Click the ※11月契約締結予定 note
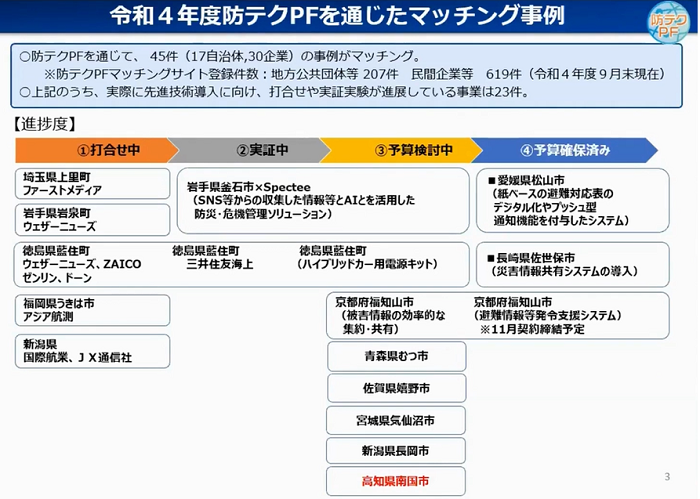Screen dimensions: 700x499 coord(532,329)
